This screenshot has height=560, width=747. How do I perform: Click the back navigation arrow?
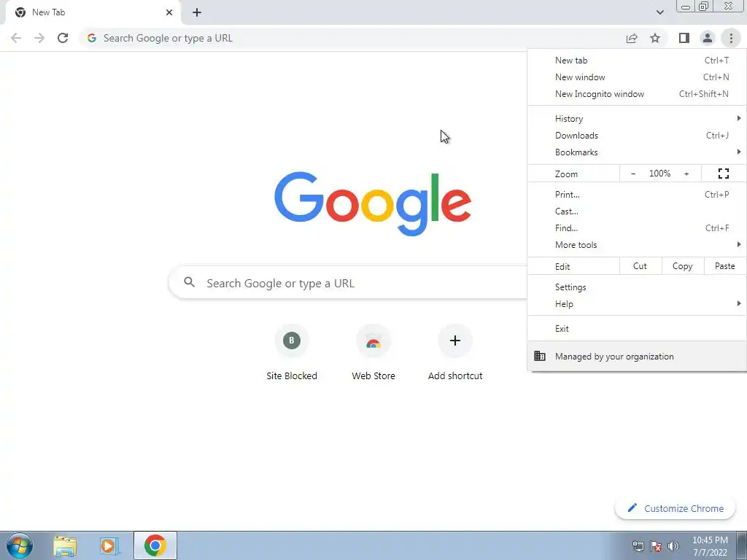16,38
